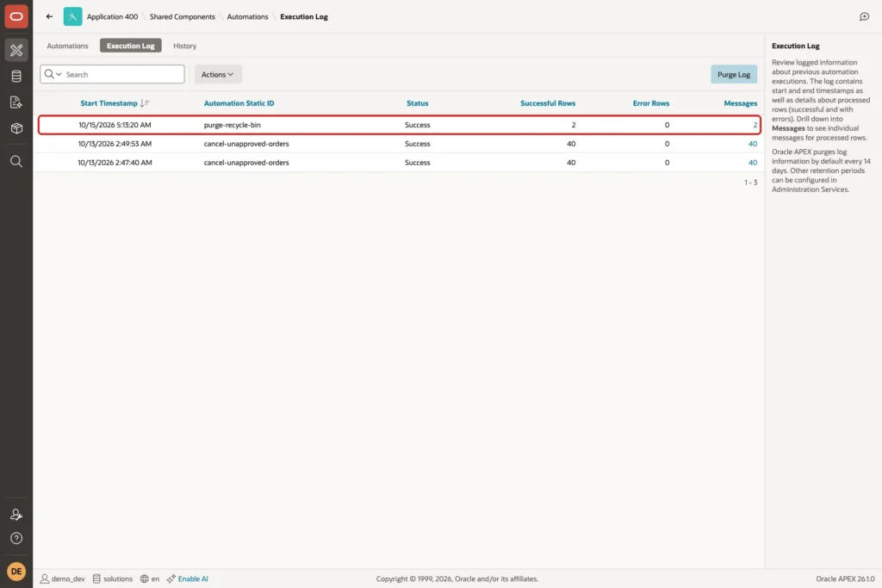Viewport: 882px width, 588px height.
Task: Click into the Search input field
Action: [123, 74]
